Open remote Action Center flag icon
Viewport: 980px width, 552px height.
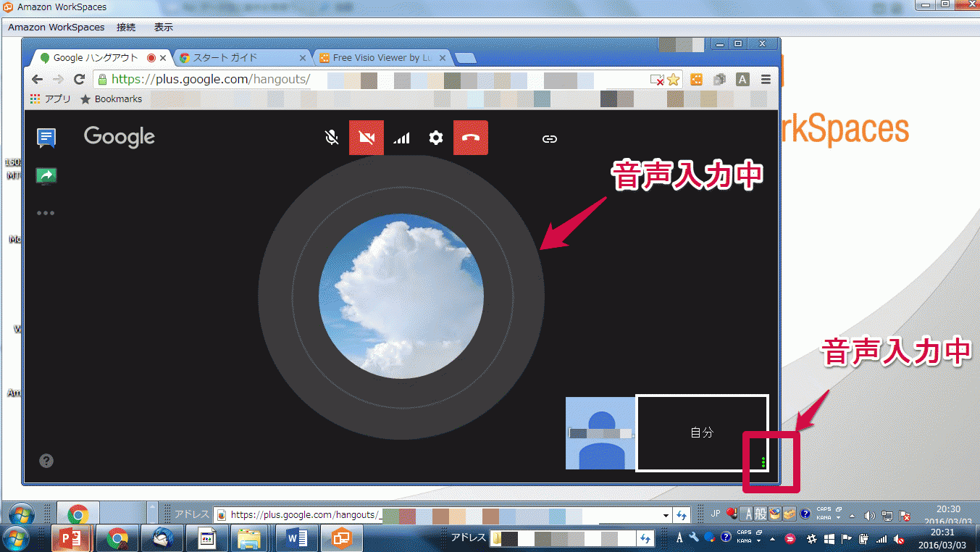(905, 516)
